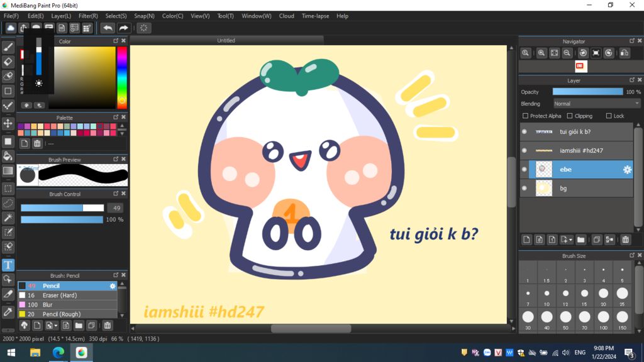
Task: Enable the Protect Alpha checkbox
Action: click(x=526, y=116)
